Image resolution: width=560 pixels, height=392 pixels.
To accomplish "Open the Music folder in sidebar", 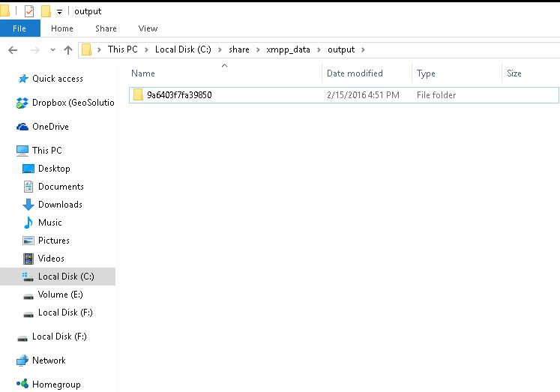I will click(49, 223).
